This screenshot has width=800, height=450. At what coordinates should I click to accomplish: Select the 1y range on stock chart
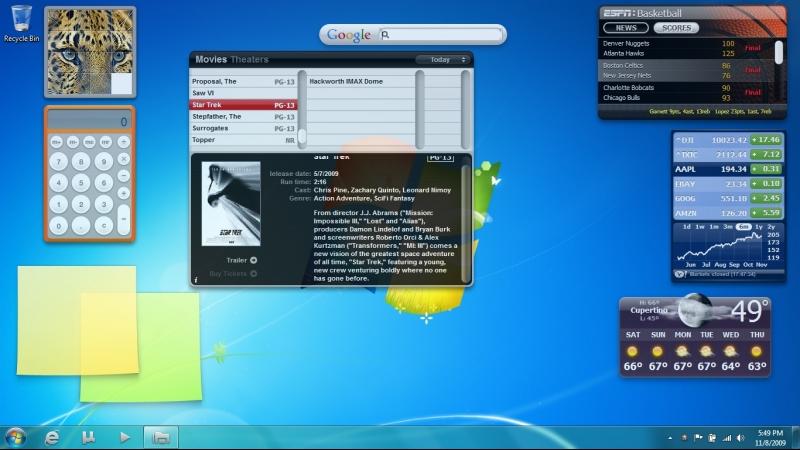758,227
